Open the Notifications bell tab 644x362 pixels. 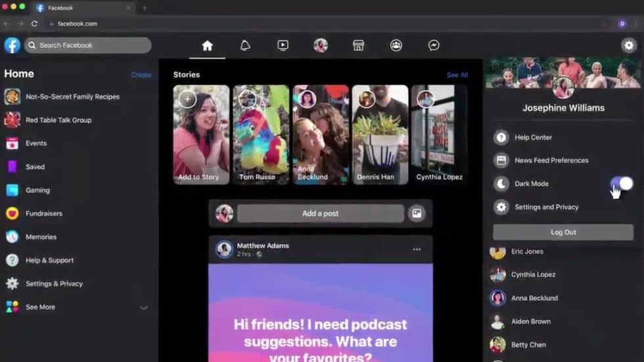click(245, 45)
